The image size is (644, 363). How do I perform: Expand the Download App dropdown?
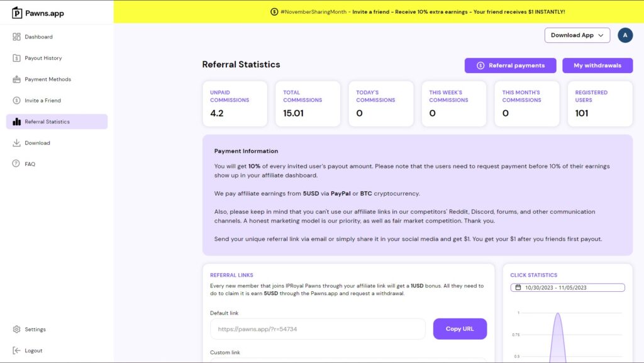pos(577,35)
